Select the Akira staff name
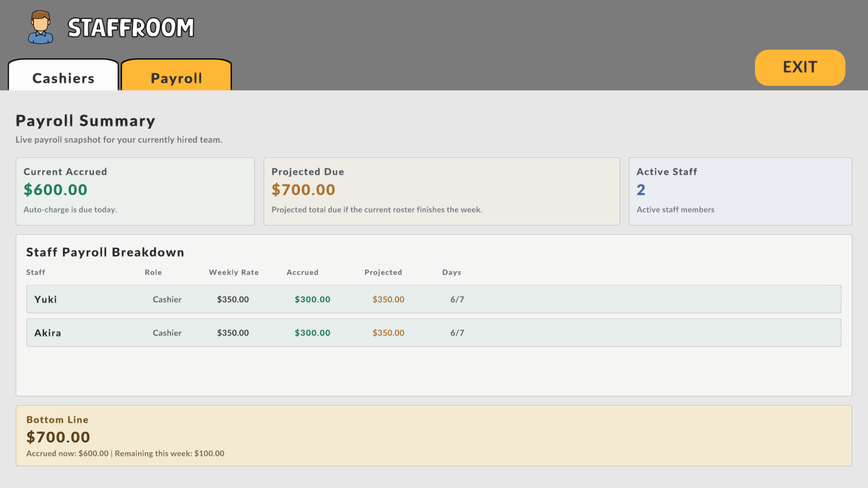868x488 pixels. (48, 333)
